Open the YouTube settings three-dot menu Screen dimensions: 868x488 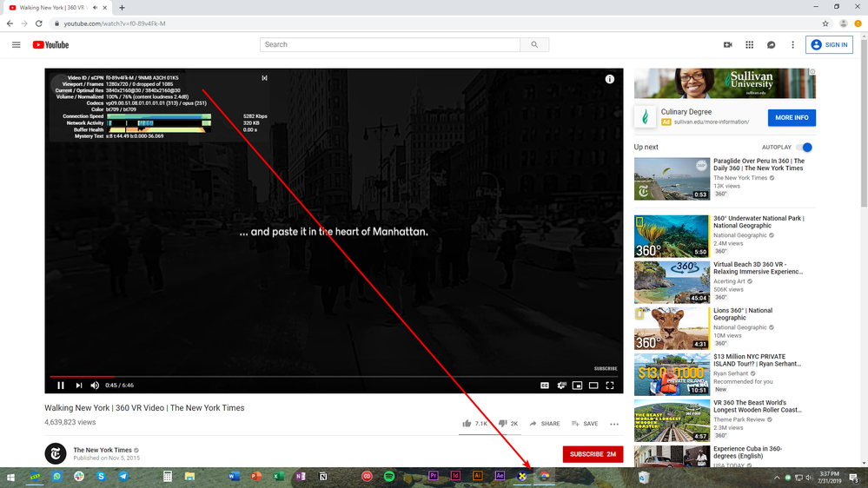pos(792,45)
